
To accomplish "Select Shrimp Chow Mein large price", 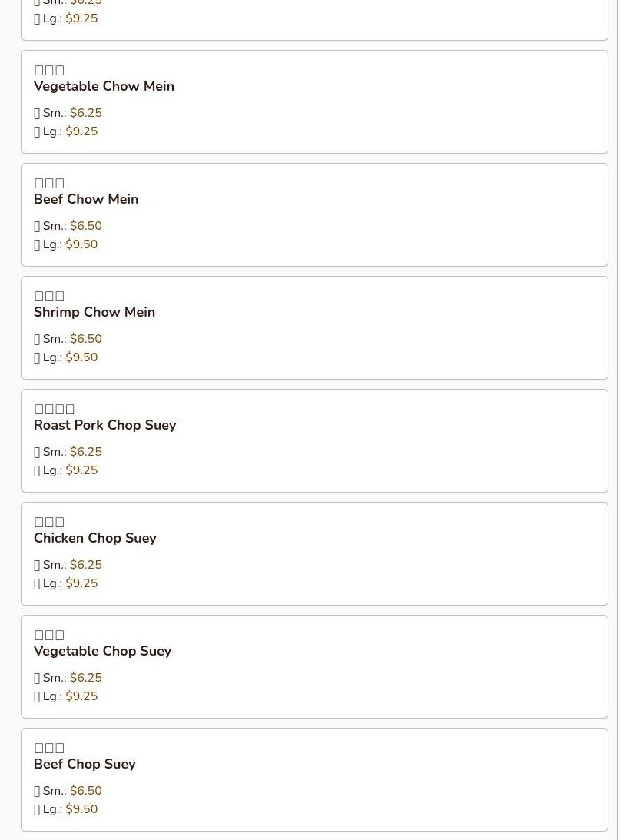I will click(x=81, y=357).
